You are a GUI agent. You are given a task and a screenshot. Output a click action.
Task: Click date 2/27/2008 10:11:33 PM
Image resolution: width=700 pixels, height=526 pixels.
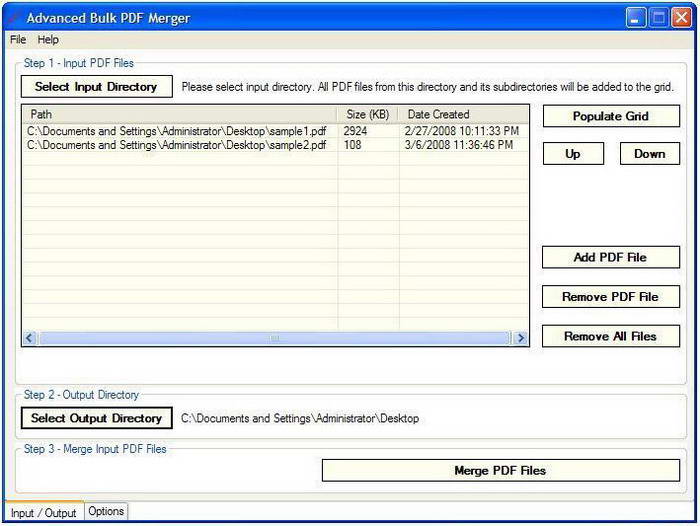pos(462,131)
